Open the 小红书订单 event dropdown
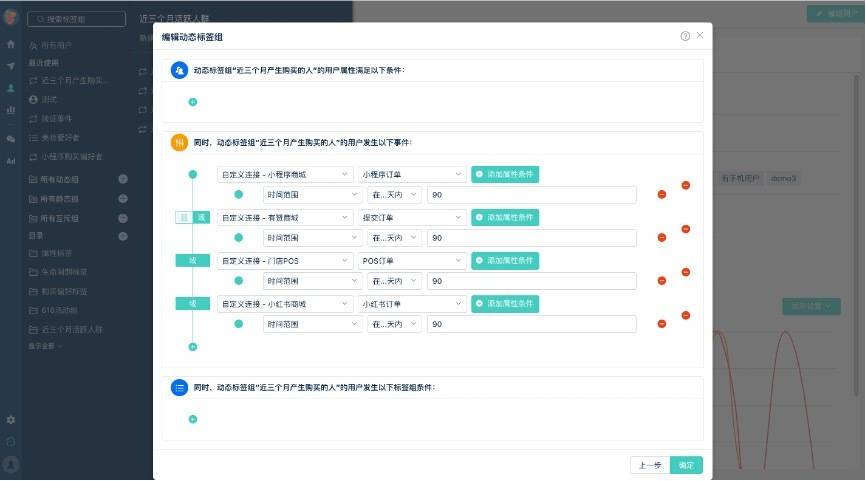Image resolution: width=866 pixels, height=481 pixels. point(412,304)
